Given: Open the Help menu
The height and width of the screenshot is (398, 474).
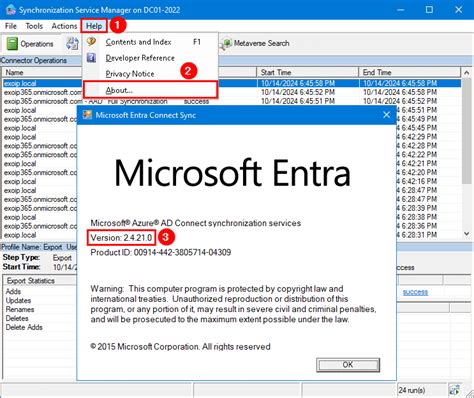Looking at the screenshot, I should click(94, 26).
